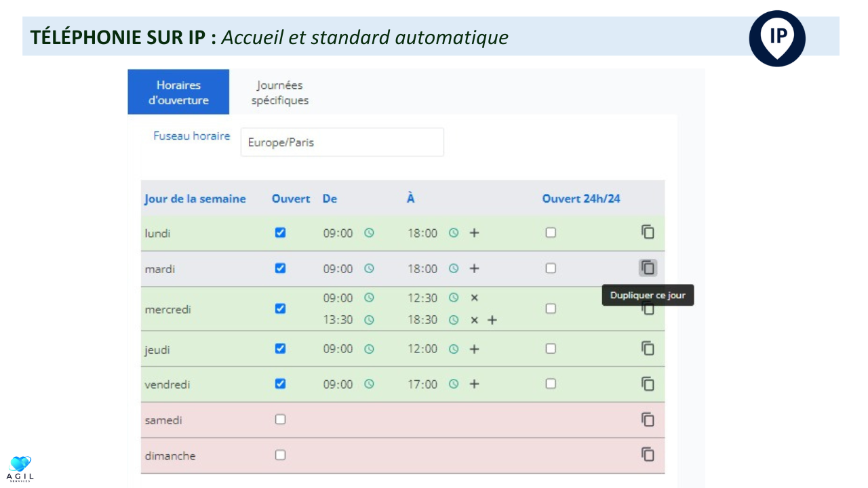Click the vendredi 17:00 end time
This screenshot has width=868, height=488.
(422, 384)
